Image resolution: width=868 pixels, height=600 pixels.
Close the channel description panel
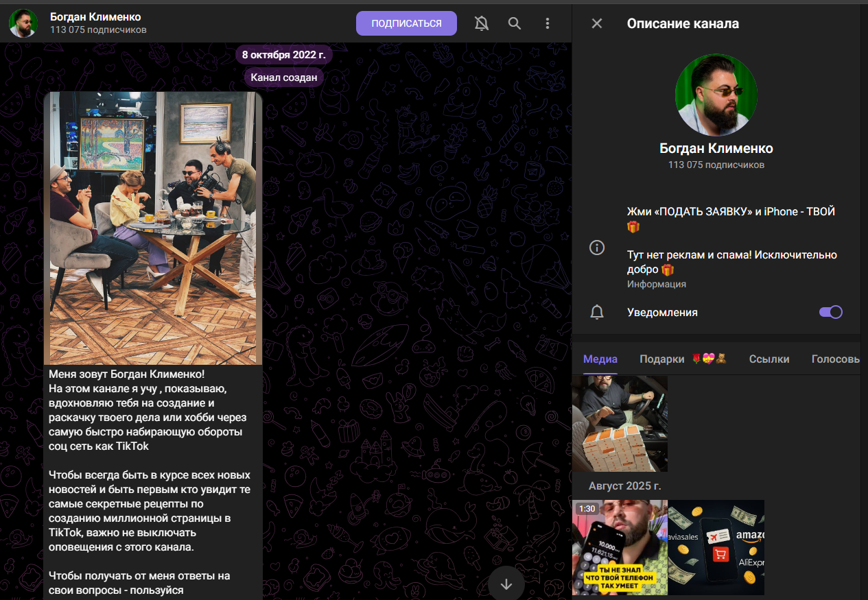click(x=597, y=23)
